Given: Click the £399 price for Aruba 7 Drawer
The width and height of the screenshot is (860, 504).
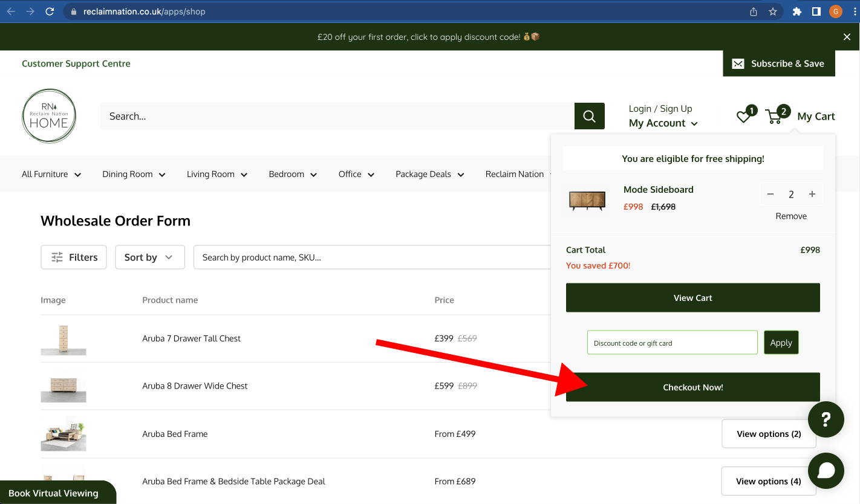Looking at the screenshot, I should coord(444,338).
